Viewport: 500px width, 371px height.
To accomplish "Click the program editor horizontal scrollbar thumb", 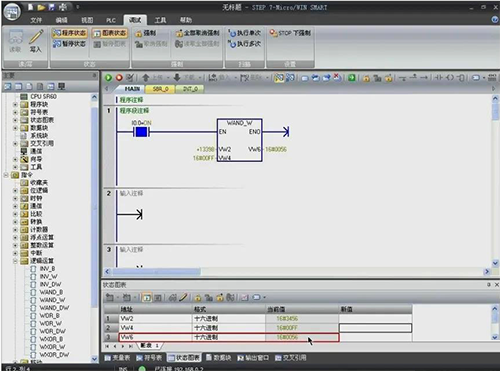I will tap(156, 272).
